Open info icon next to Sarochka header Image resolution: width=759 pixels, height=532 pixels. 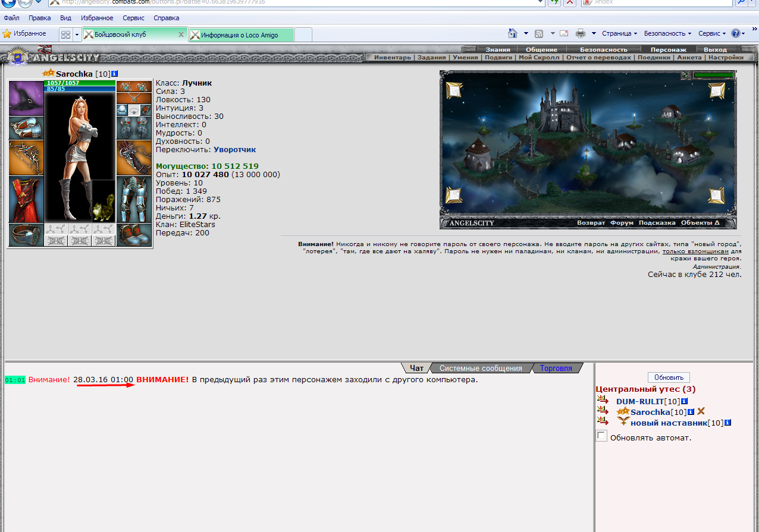pos(115,74)
